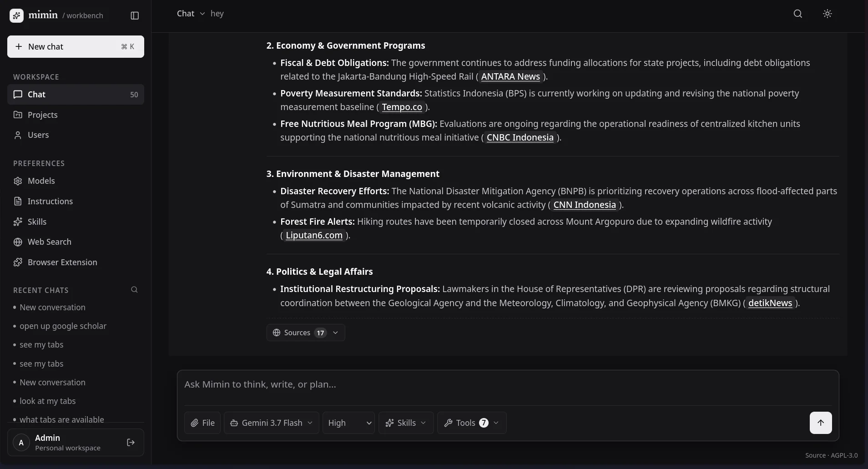Open the CNBC Indonesia source link
868x469 pixels.
pyautogui.click(x=520, y=137)
